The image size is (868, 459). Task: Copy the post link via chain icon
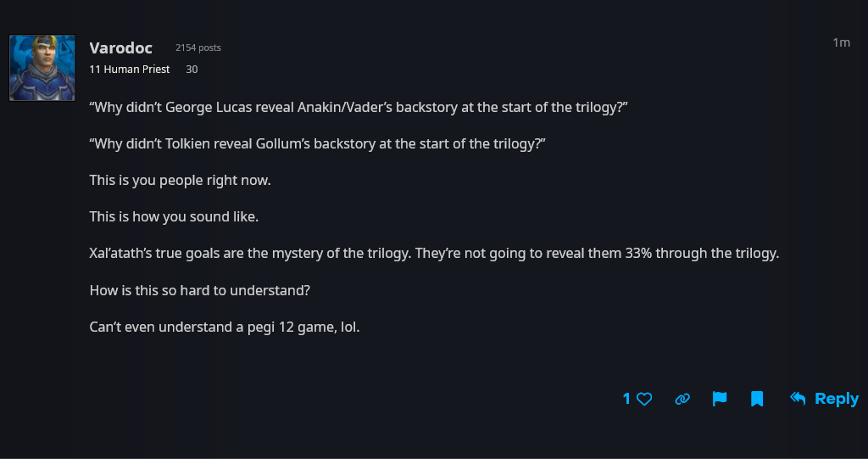(682, 399)
